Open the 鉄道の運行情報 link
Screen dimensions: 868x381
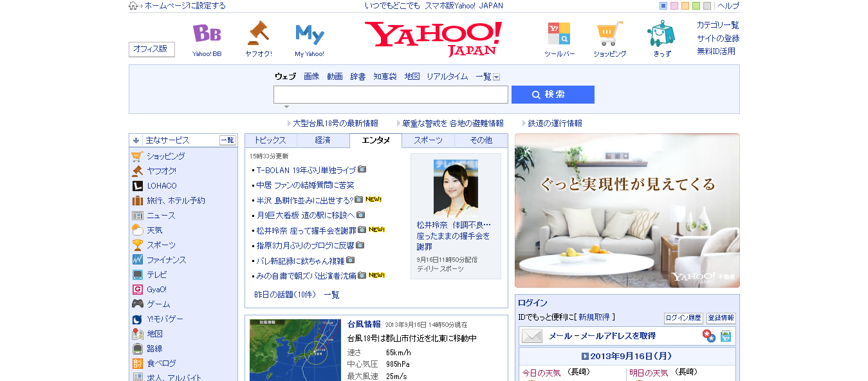coord(555,123)
